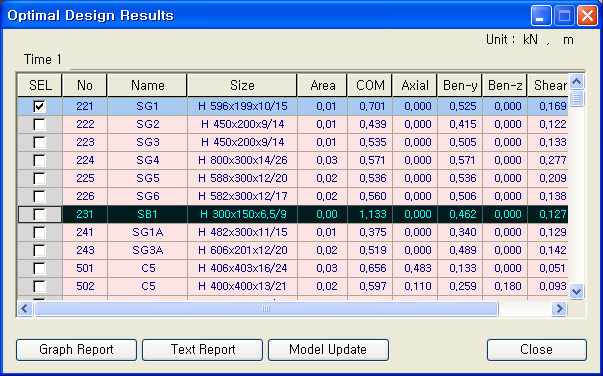Open the Graph Report
The width and height of the screenshot is (603, 376).
coord(76,349)
